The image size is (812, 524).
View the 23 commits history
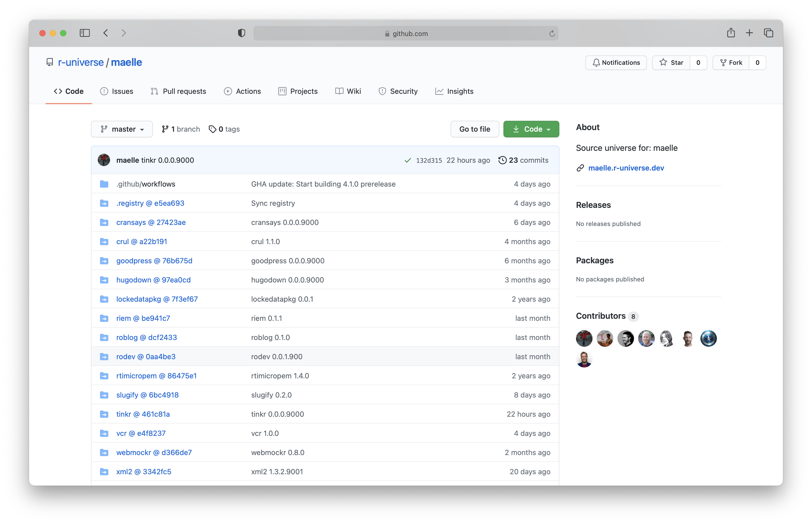coord(524,160)
